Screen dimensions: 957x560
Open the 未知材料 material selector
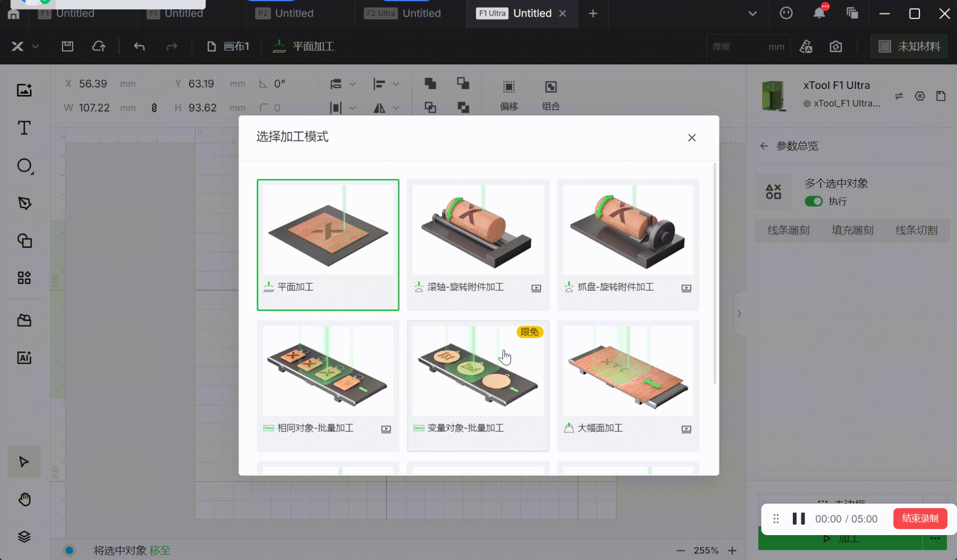pos(909,47)
